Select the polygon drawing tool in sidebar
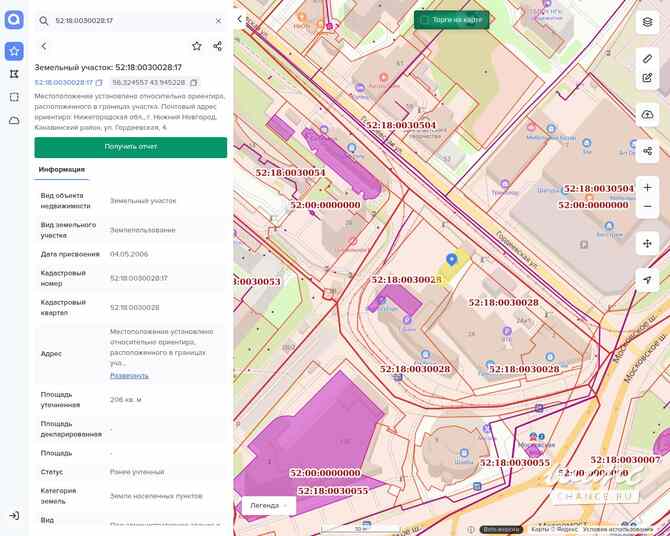The width and height of the screenshot is (670, 536). click(x=14, y=74)
